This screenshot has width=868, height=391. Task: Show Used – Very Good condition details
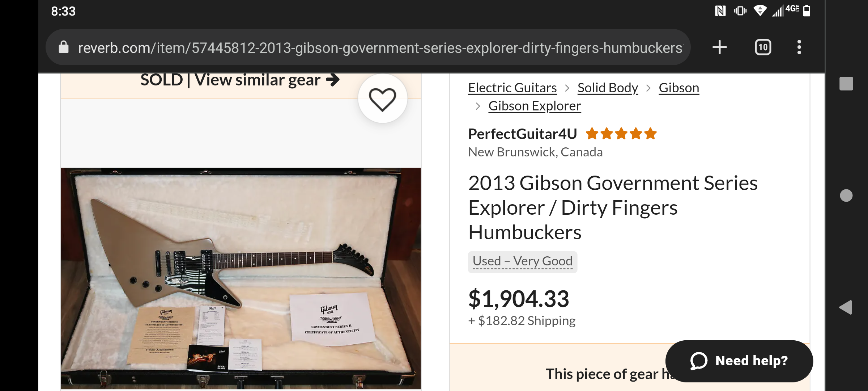coord(522,261)
